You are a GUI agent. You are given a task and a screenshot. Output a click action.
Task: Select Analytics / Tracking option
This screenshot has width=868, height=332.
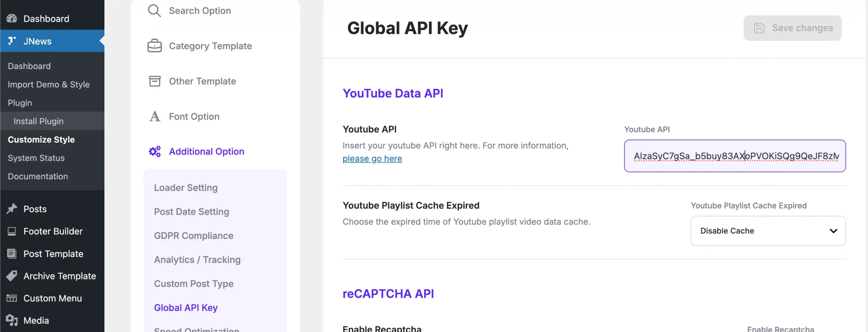[197, 260]
